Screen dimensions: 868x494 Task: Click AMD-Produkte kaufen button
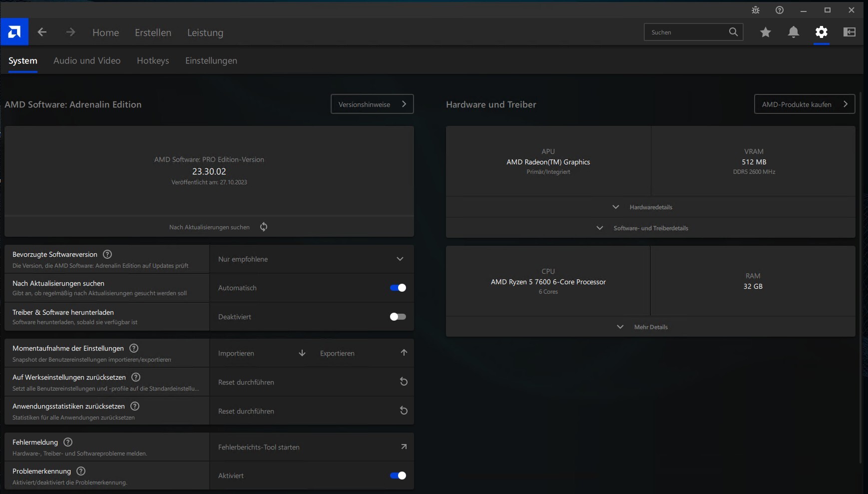804,104
